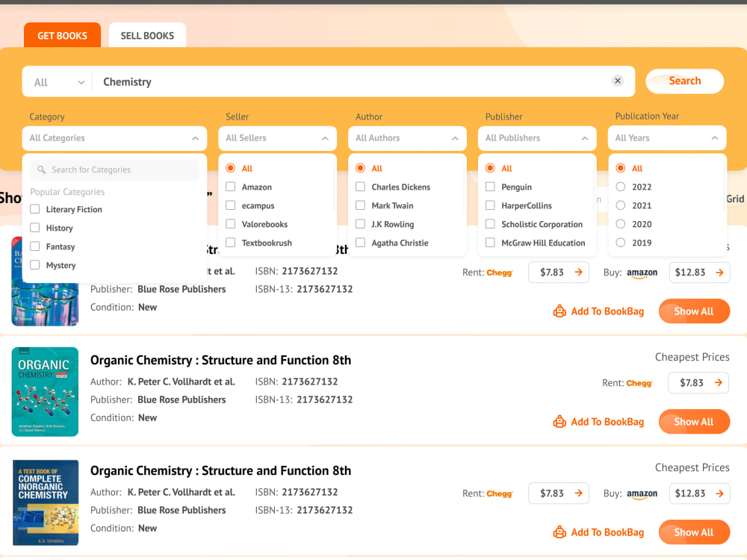Select the Scholistic Corporation publisher
747x560 pixels.
tap(490, 224)
